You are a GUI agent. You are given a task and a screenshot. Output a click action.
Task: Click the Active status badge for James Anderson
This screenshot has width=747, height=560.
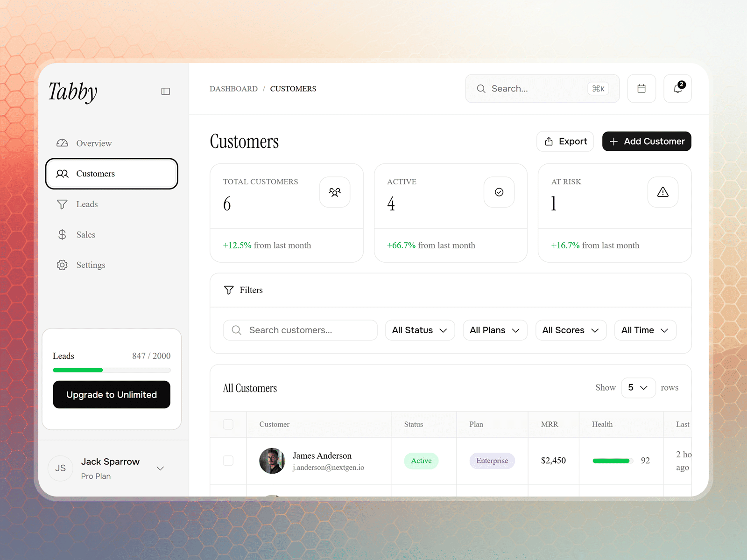[x=421, y=461]
